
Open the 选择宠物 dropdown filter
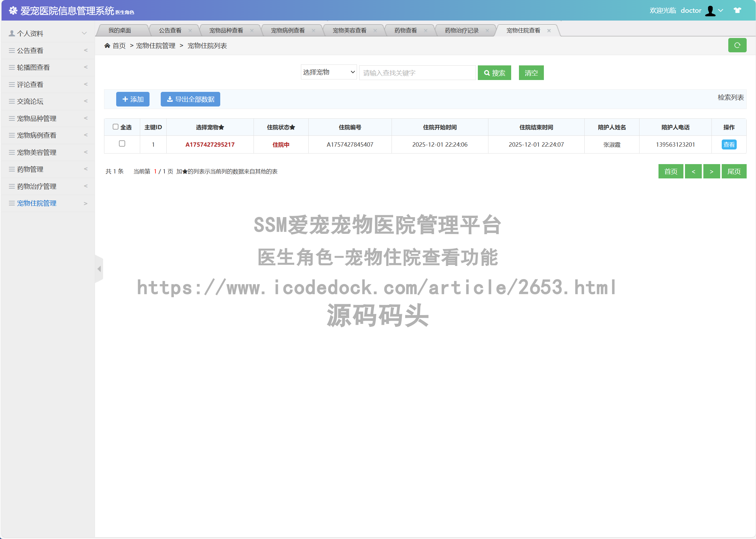tap(328, 72)
